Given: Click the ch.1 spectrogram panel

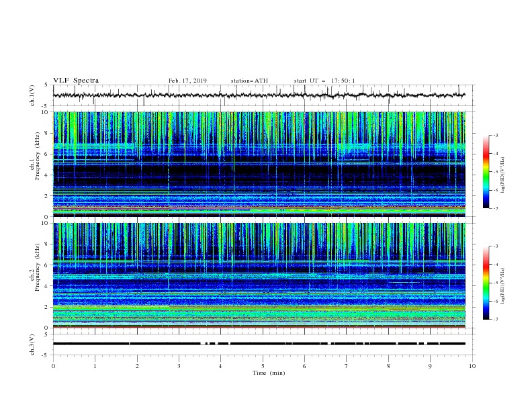Looking at the screenshot, I should (x=259, y=164).
